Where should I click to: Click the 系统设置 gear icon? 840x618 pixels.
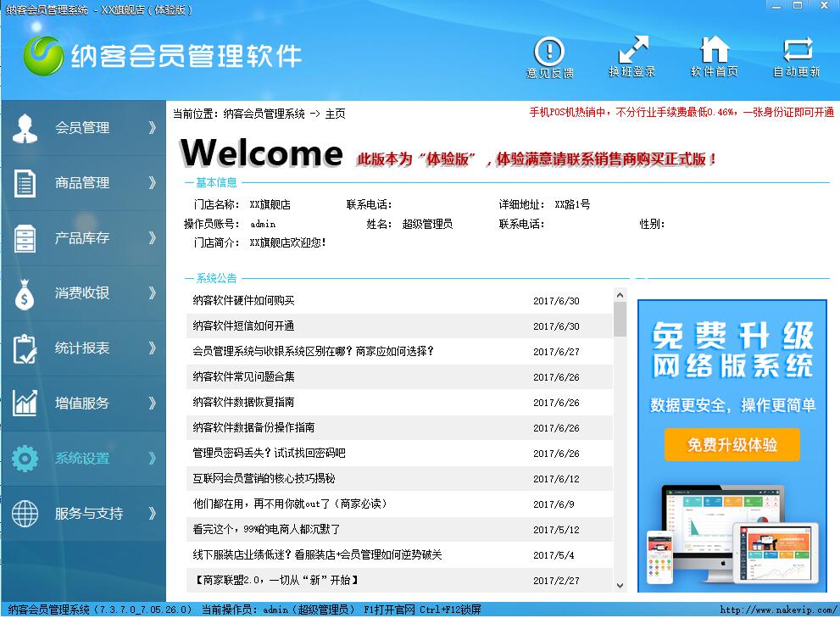click(x=25, y=459)
